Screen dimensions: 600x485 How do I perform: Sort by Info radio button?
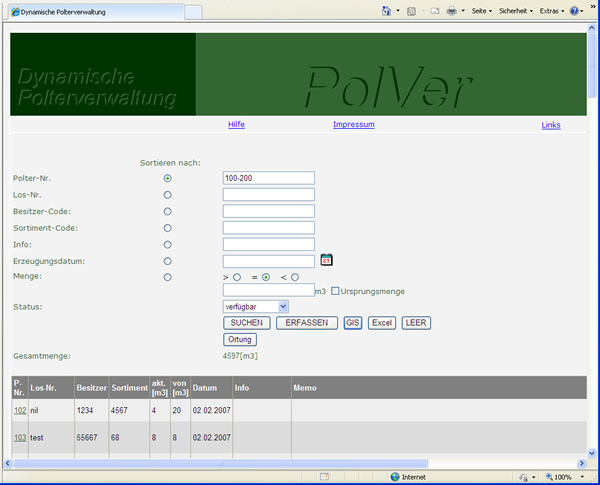(168, 245)
